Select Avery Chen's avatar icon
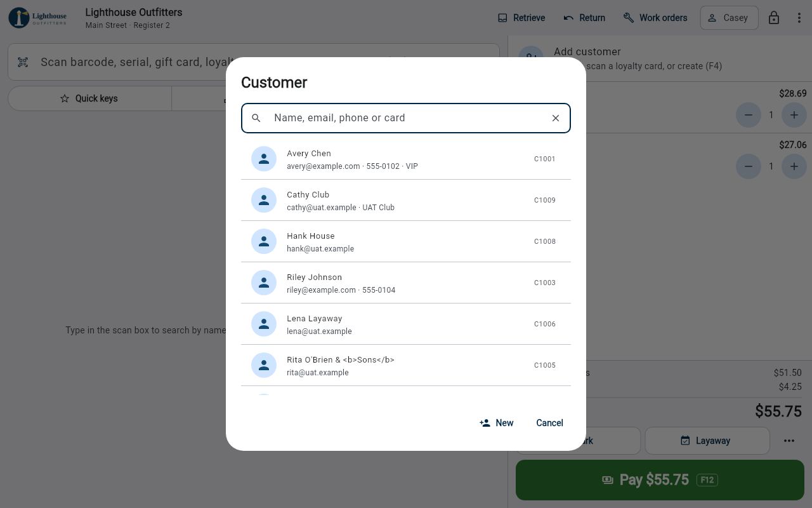812x508 pixels. [264, 159]
